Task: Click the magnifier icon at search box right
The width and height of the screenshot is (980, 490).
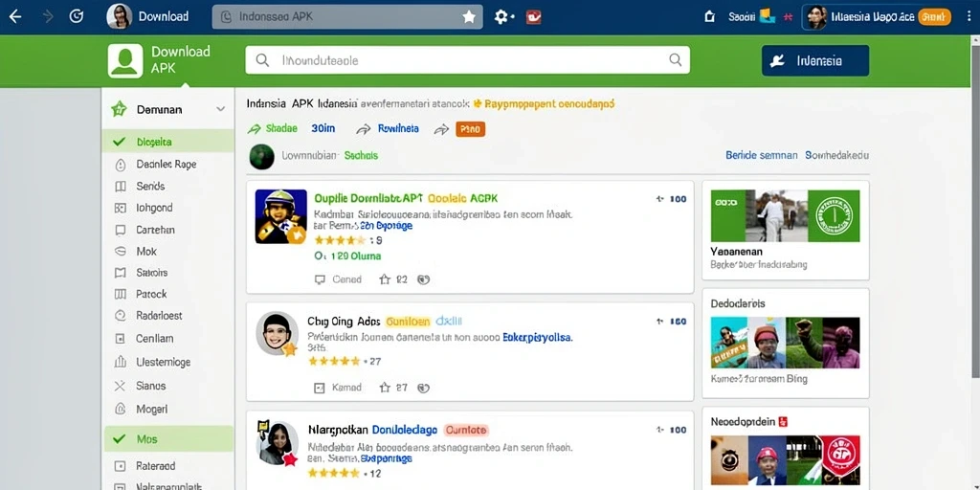Action: click(x=675, y=60)
